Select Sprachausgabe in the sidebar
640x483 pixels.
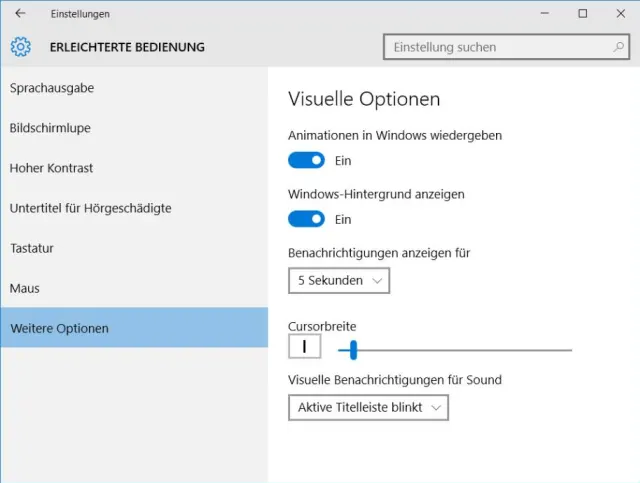pos(52,88)
